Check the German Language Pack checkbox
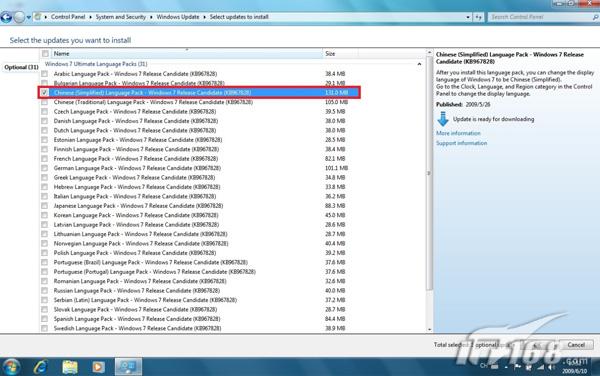 tap(45, 168)
